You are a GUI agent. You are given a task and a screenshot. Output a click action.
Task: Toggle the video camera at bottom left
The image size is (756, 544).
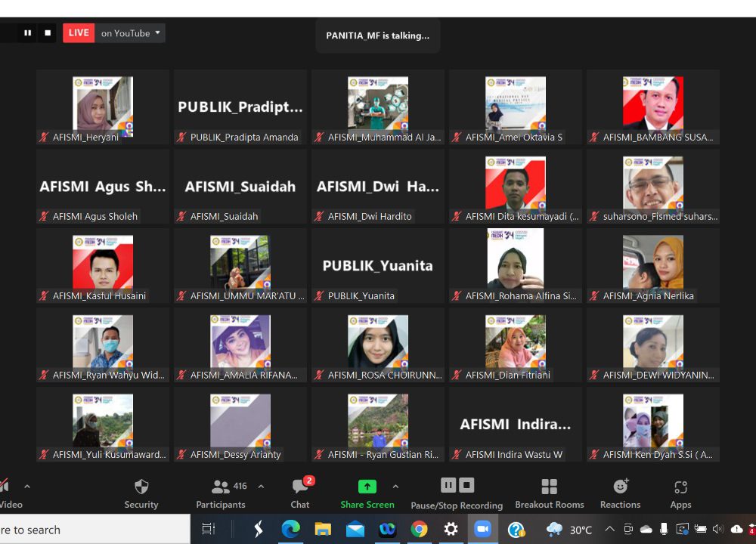tap(6, 493)
